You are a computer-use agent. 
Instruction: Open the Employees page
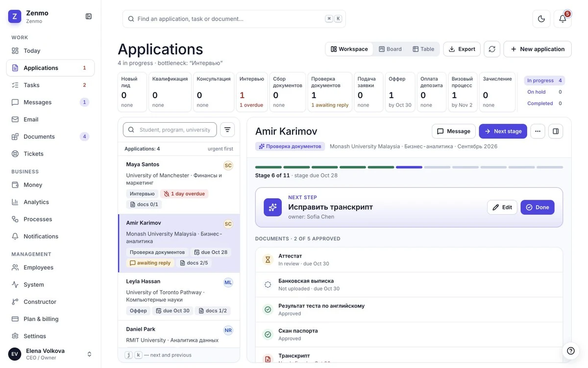click(x=50, y=267)
